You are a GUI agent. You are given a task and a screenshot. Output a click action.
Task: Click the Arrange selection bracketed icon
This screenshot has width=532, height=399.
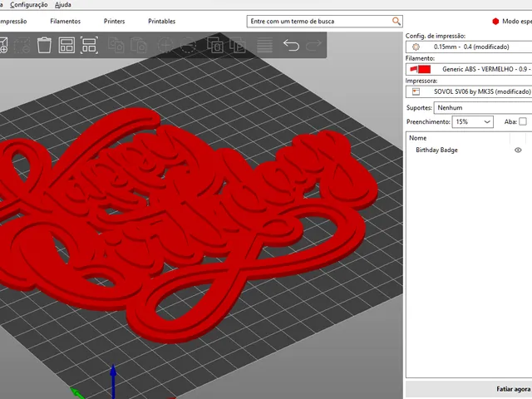click(x=89, y=45)
